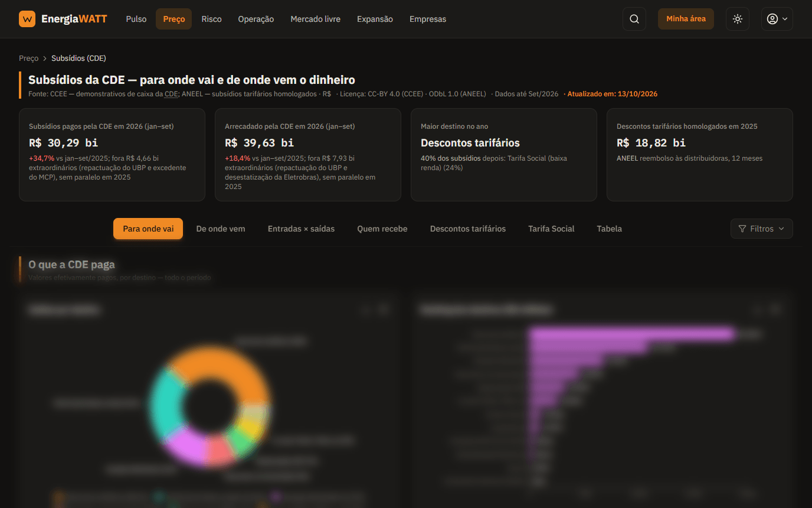Open the Entradas × saídas tab
This screenshot has width=812, height=508.
(x=301, y=229)
